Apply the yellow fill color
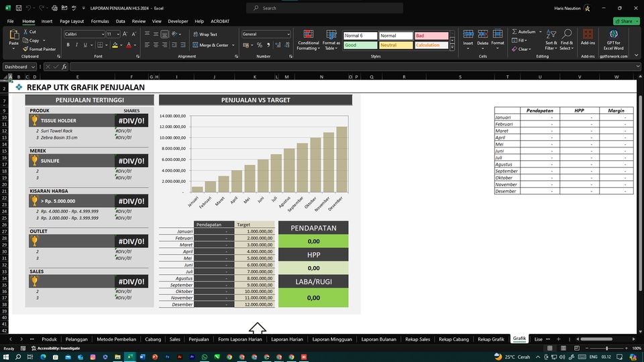Image resolution: width=644 pixels, height=362 pixels. coord(115,45)
